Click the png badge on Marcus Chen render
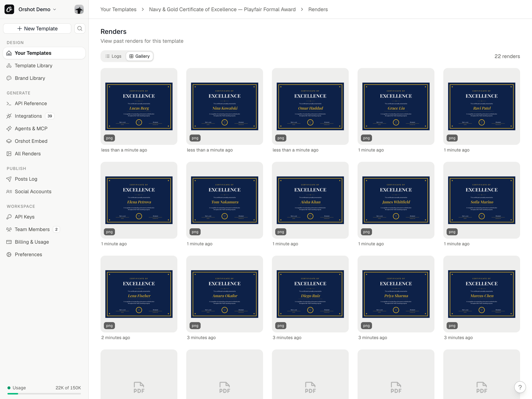Image resolution: width=532 pixels, height=399 pixels. pos(452,326)
